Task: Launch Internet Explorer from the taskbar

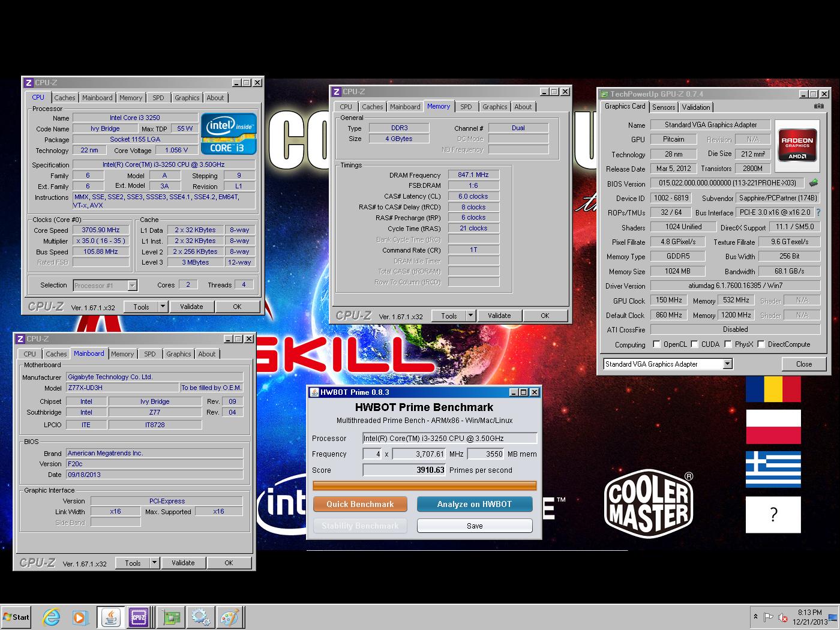Action: pyautogui.click(x=52, y=617)
